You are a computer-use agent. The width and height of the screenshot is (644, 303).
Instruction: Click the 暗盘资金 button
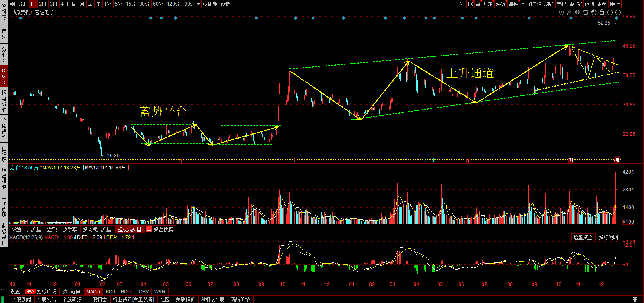(x=583, y=237)
